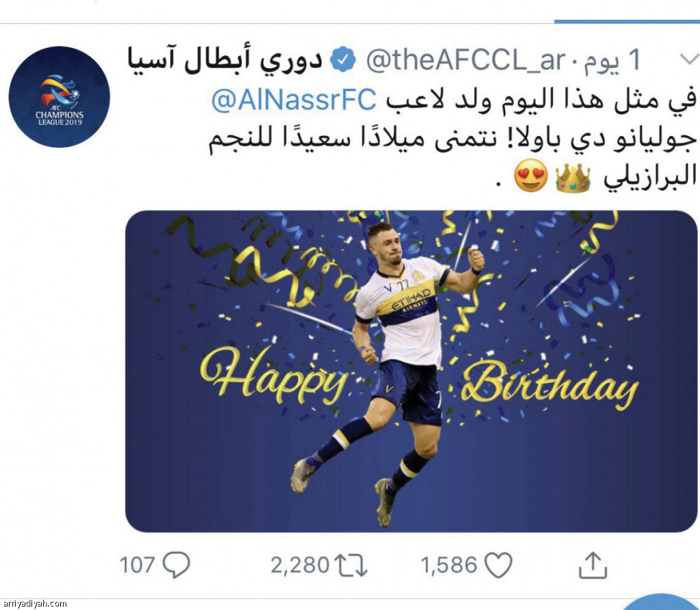700x610 pixels.
Task: Click the 107 replies count
Action: click(137, 565)
